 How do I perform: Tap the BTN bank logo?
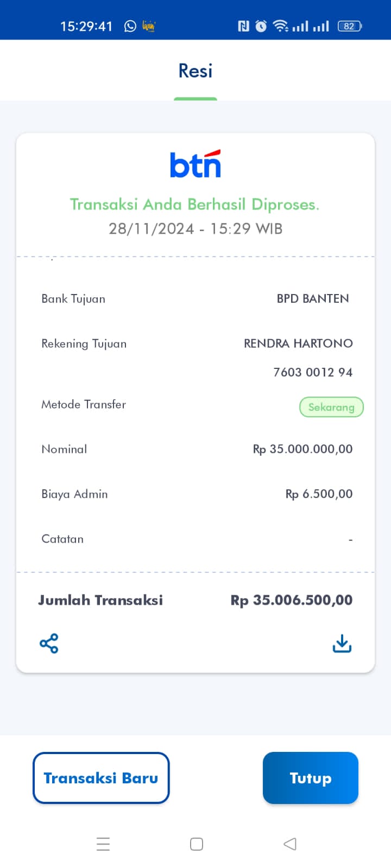pyautogui.click(x=195, y=164)
